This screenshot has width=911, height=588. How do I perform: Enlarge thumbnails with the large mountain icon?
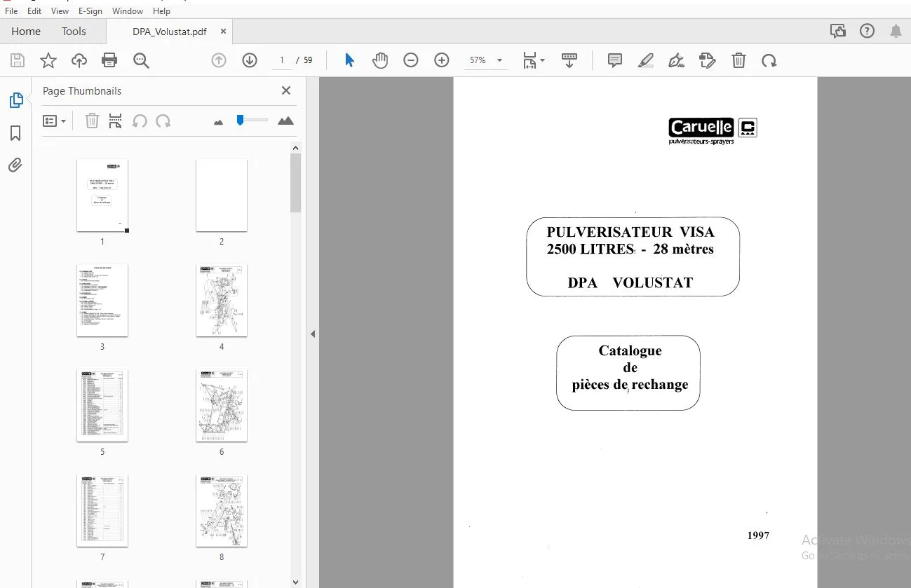pos(285,121)
